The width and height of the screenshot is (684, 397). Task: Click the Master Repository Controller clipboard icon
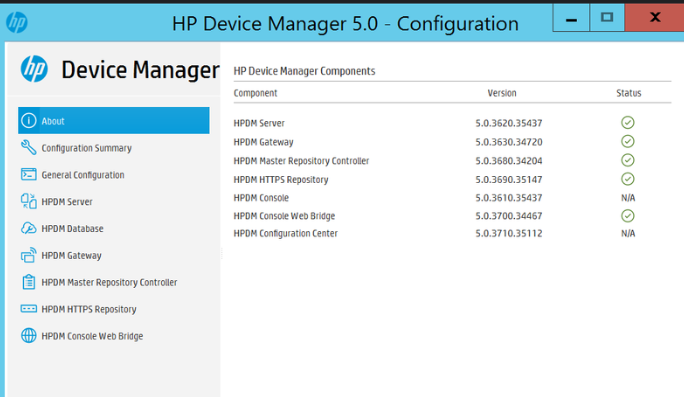(x=29, y=282)
